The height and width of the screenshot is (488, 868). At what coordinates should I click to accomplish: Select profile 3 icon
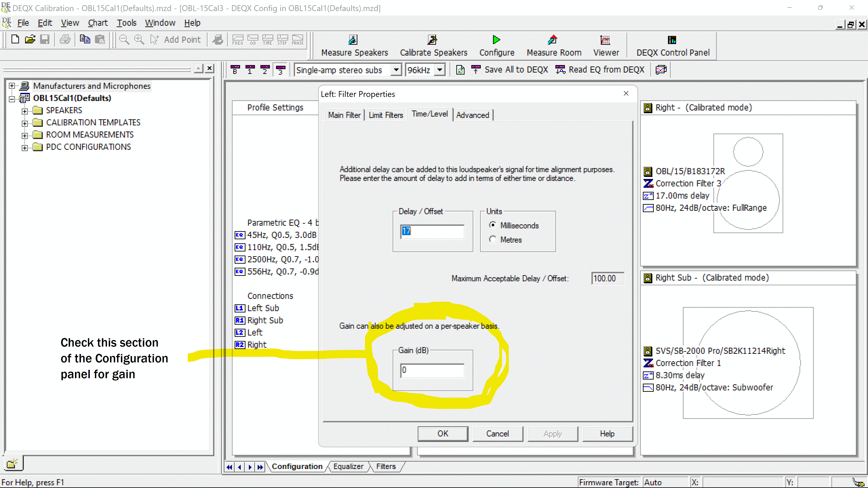[280, 70]
